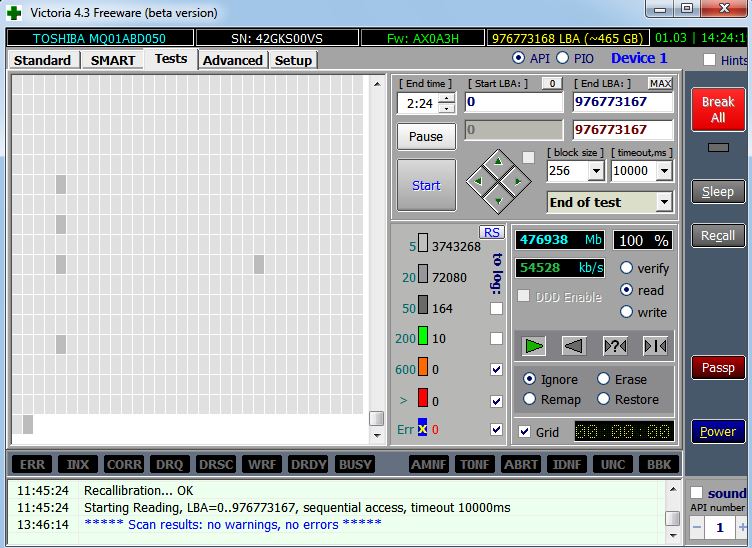Click the AMNF error indicator

pos(429,464)
